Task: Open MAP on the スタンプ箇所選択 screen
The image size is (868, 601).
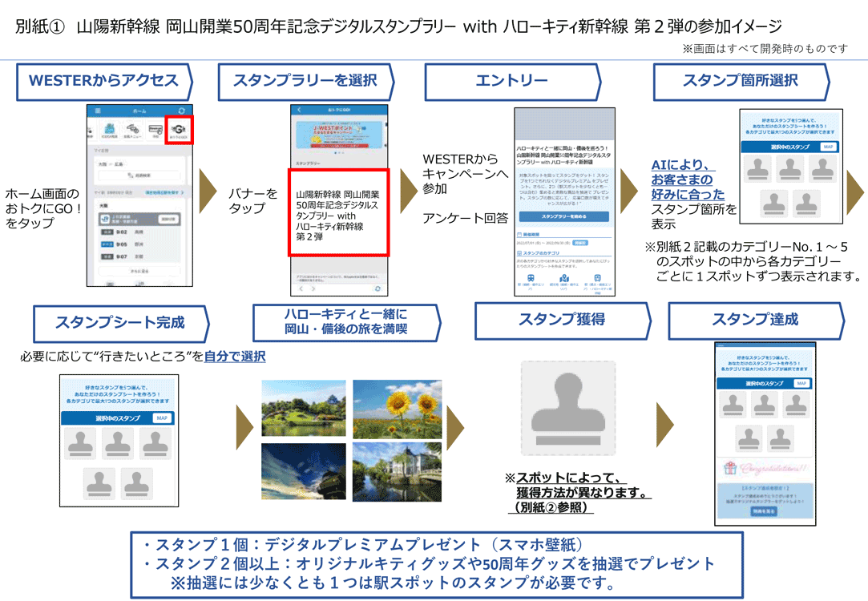Action: (828, 147)
